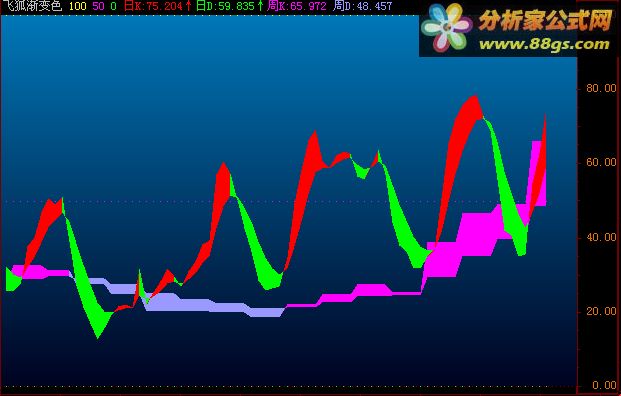The width and height of the screenshot is (621, 396).
Task: Click the indicator title 飞狐渐变色
Action: pyautogui.click(x=32, y=6)
